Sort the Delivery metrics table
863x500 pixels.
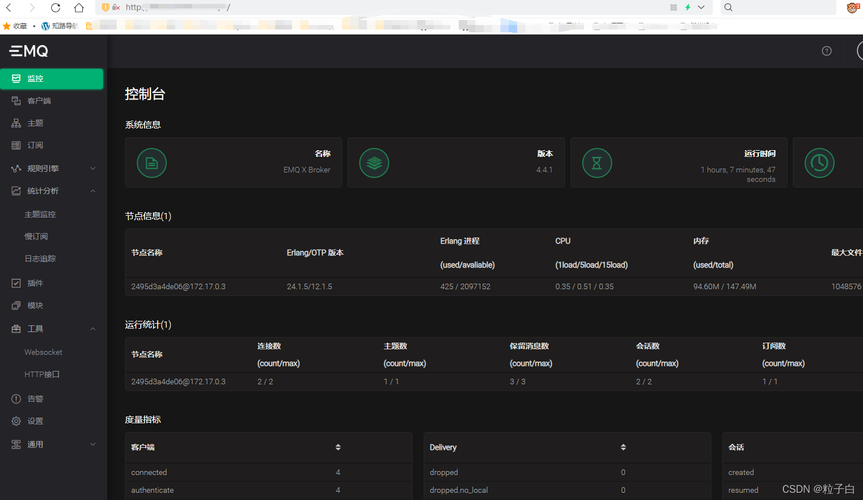[x=623, y=447]
